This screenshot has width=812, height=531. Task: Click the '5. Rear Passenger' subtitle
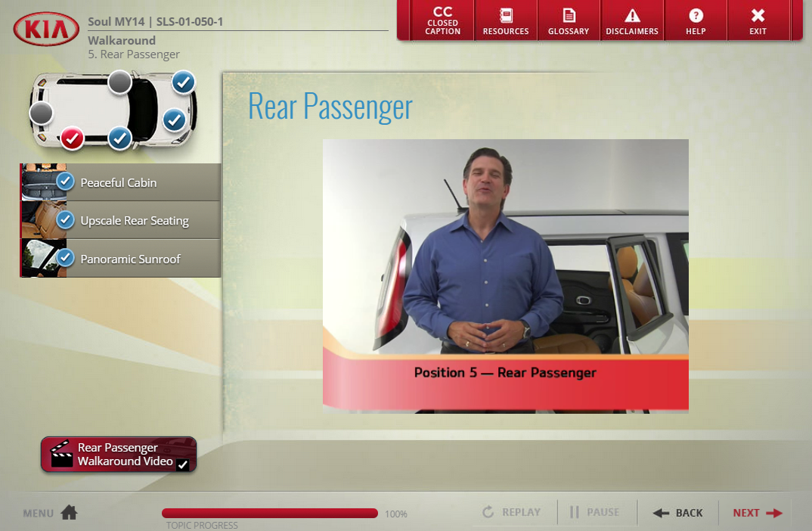click(134, 54)
